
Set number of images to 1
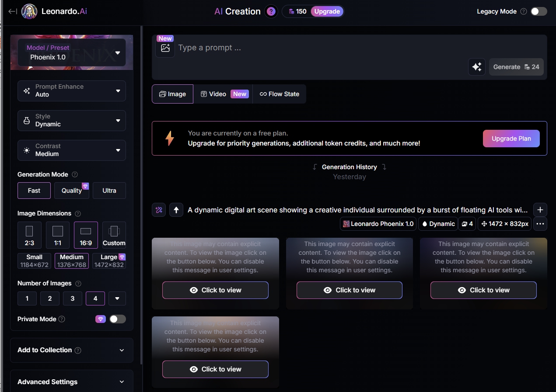[x=27, y=298]
